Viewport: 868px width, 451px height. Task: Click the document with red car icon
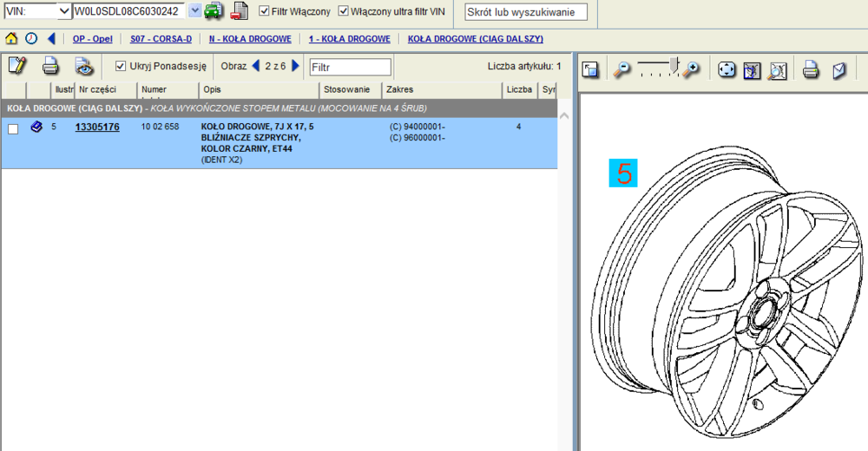tap(239, 11)
